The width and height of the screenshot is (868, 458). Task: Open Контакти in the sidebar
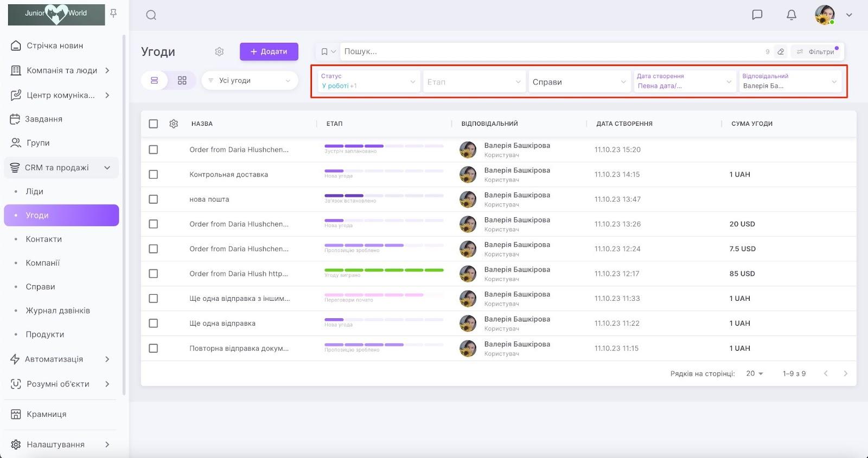pyautogui.click(x=44, y=239)
